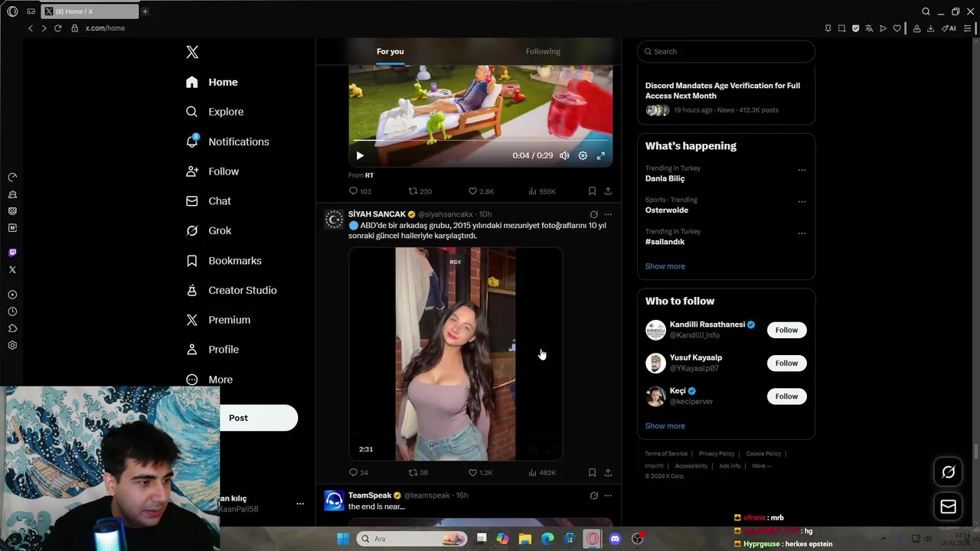Switch to Following tab
The image size is (980, 551).
coord(543,51)
